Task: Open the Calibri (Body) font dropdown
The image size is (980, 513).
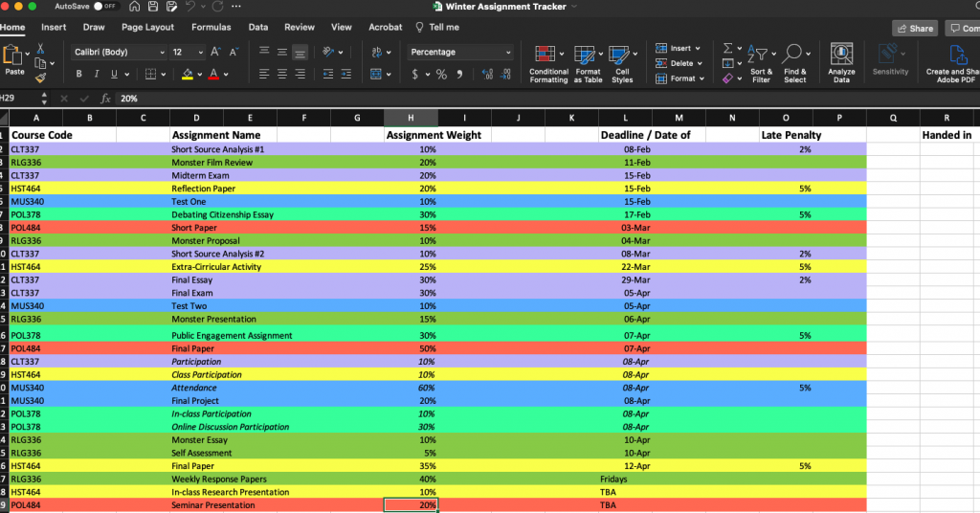Action: (161, 52)
